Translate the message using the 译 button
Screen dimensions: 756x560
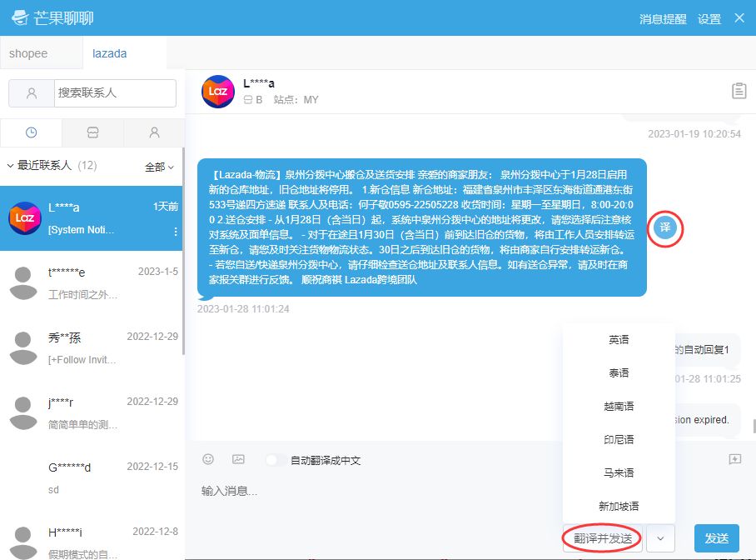pyautogui.click(x=664, y=227)
